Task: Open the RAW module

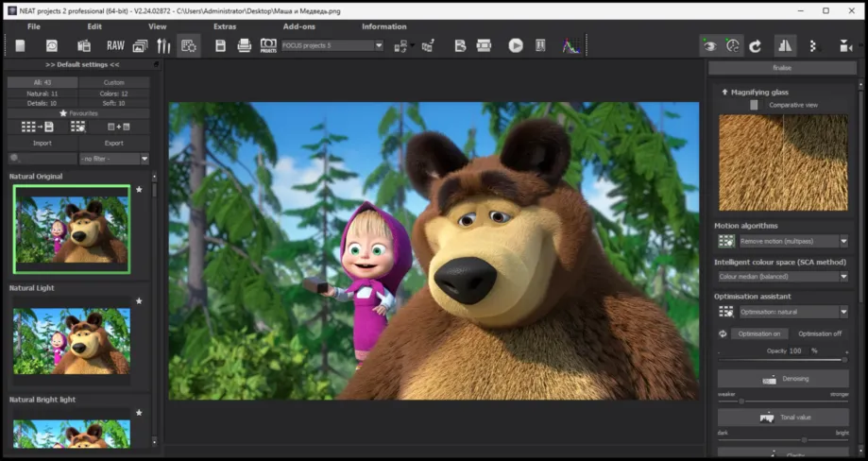Action: pos(115,45)
